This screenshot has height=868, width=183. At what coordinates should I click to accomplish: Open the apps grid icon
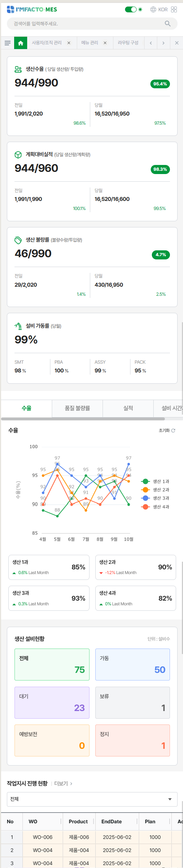coord(174,9)
